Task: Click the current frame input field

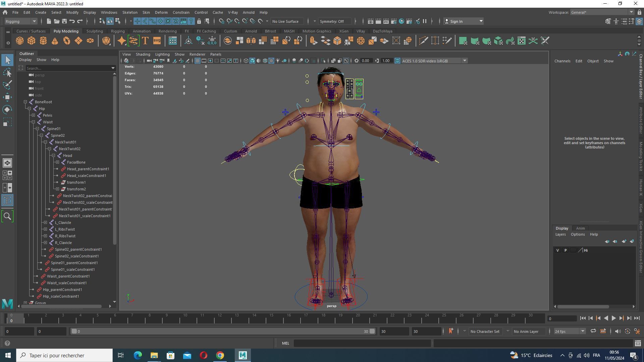Action: [x=562, y=318]
